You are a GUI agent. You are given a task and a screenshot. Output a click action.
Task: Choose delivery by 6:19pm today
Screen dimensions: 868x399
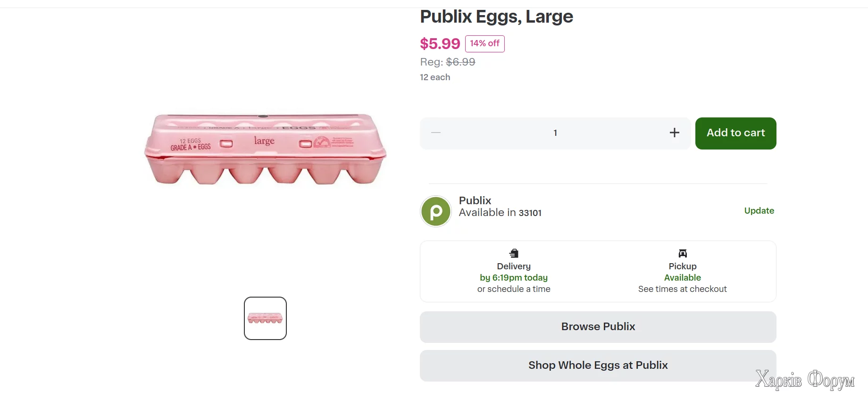(x=514, y=278)
